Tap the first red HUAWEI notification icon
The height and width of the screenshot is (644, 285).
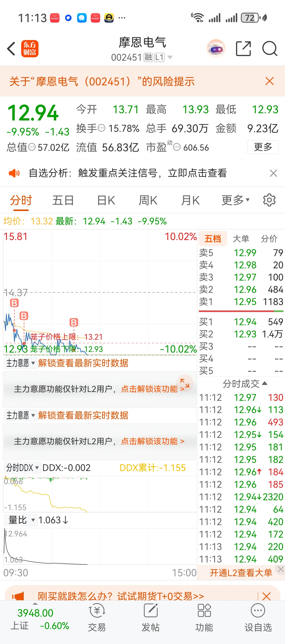[x=55, y=18]
